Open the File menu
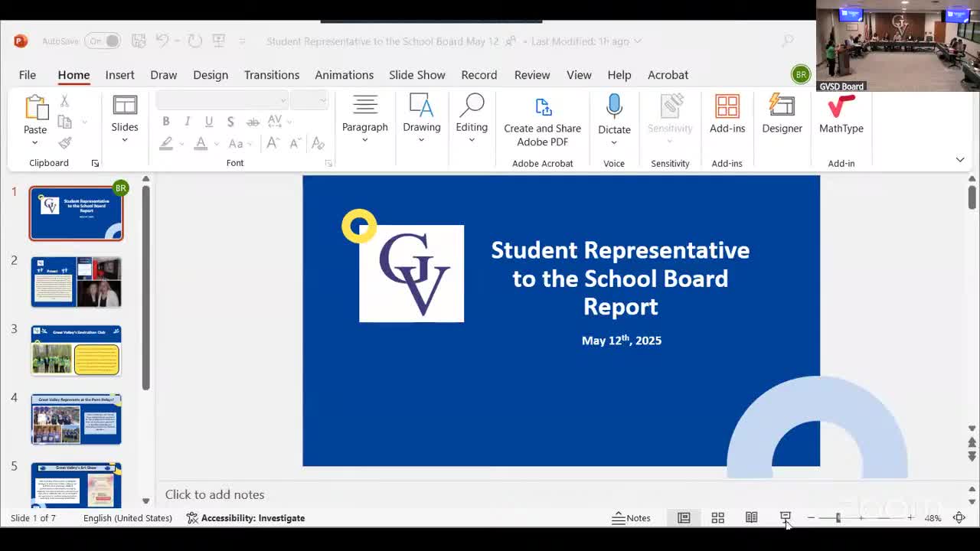 [x=27, y=75]
